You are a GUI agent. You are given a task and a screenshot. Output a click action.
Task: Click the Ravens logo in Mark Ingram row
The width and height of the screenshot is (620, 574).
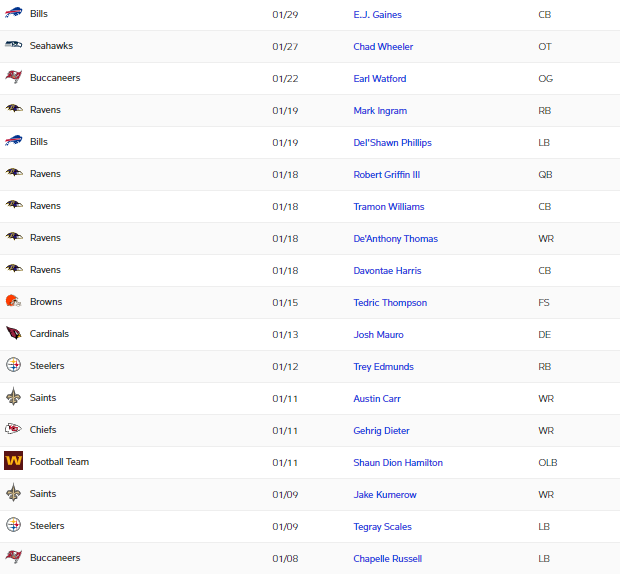tap(13, 108)
